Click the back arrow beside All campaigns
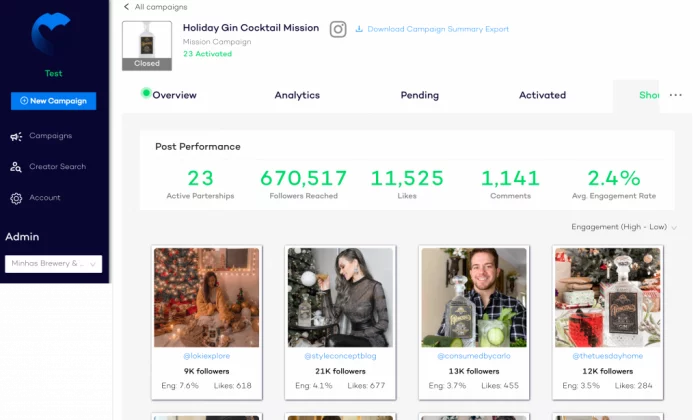 pyautogui.click(x=126, y=7)
